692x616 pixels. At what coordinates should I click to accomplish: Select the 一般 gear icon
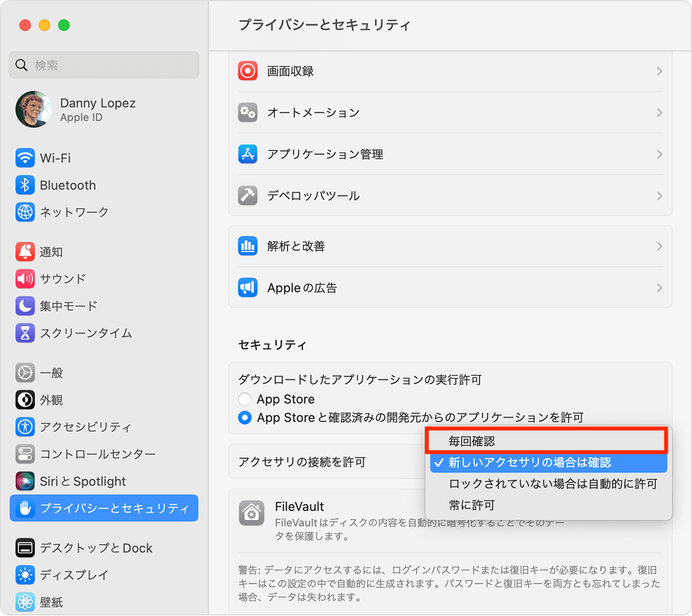click(25, 373)
